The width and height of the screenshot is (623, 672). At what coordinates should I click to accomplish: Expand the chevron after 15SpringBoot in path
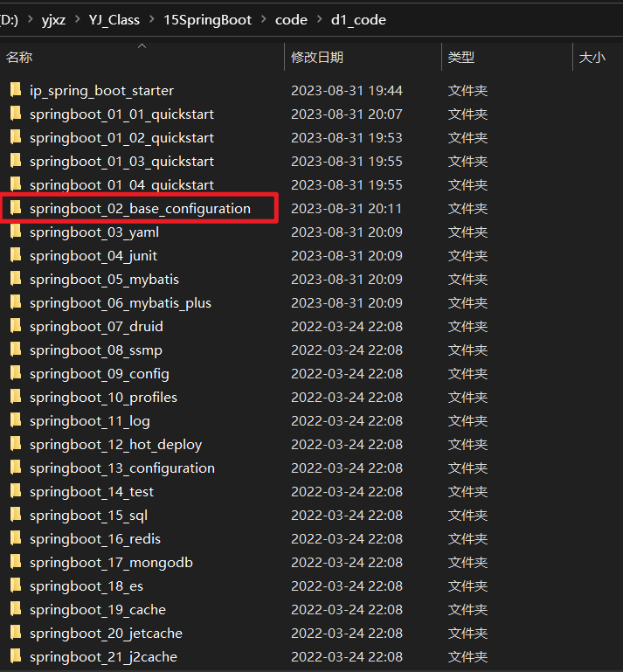tap(264, 19)
